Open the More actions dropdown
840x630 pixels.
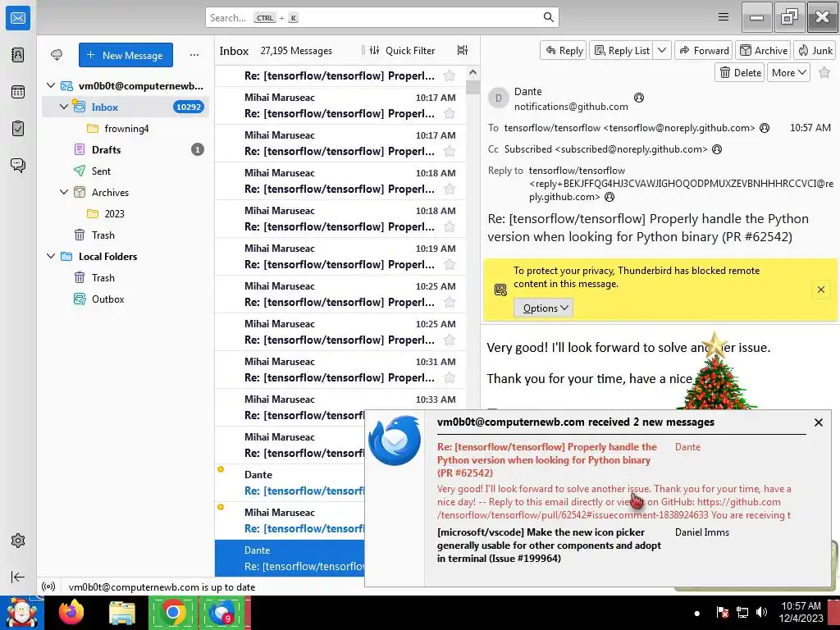tap(788, 72)
